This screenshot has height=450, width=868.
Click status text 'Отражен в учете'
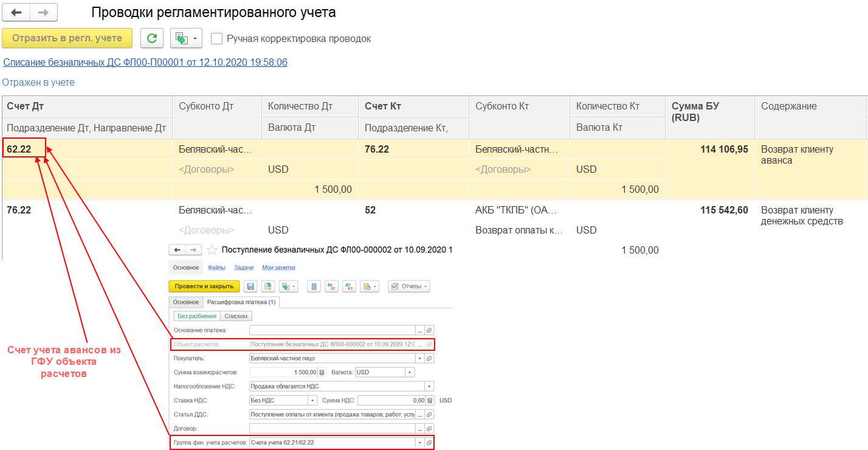point(38,82)
